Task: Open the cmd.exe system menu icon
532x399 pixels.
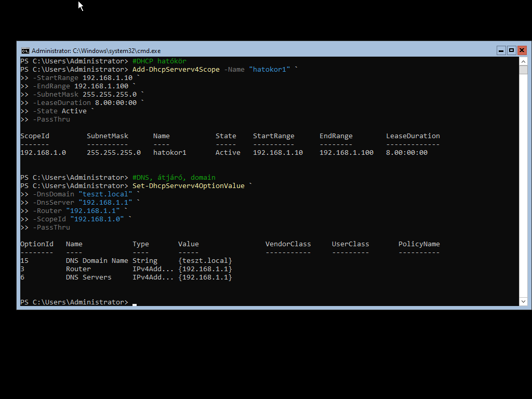Action: [25, 50]
